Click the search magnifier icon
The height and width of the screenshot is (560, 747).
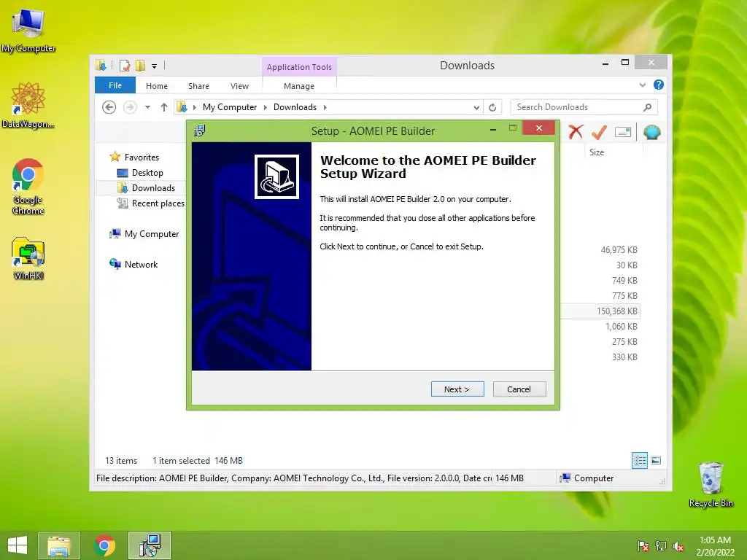(647, 107)
